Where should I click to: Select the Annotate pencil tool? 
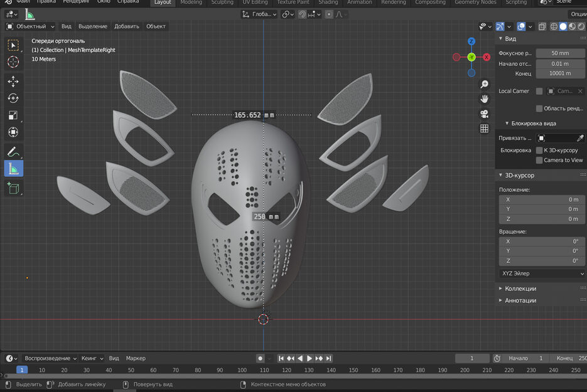(x=13, y=152)
